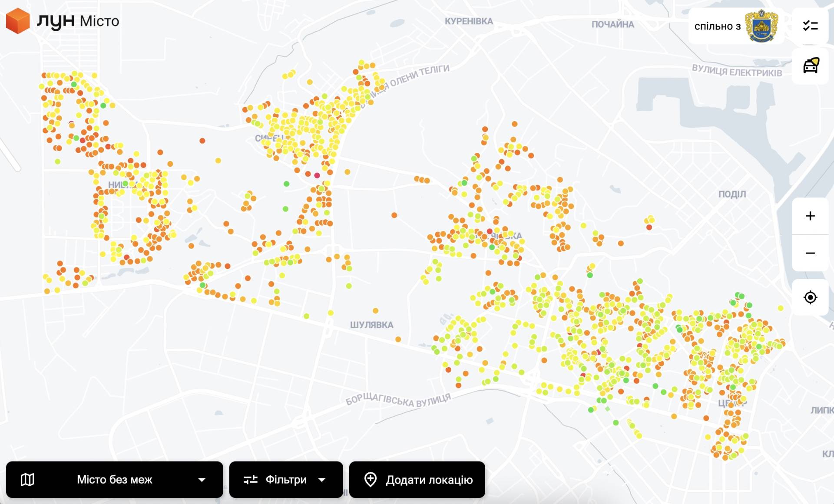Click the orange cube ЛУН logo
Viewport: 834px width, 504px height.
point(18,20)
